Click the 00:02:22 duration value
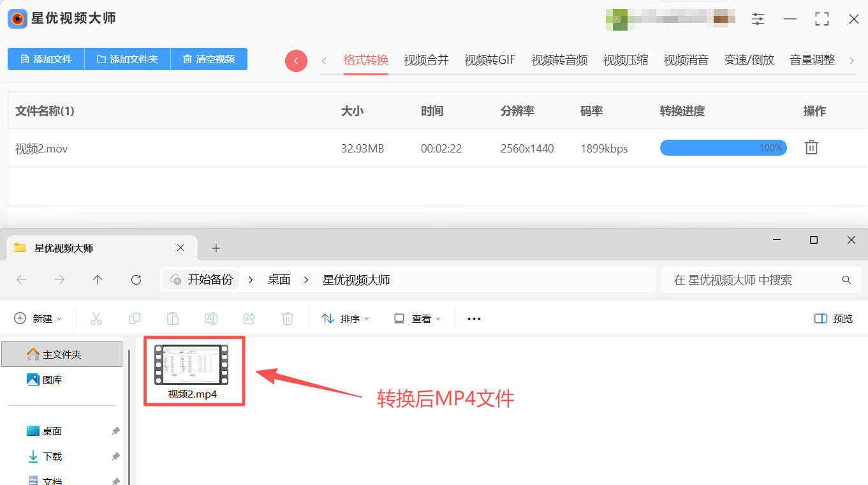Image resolution: width=868 pixels, height=485 pixels. [441, 149]
